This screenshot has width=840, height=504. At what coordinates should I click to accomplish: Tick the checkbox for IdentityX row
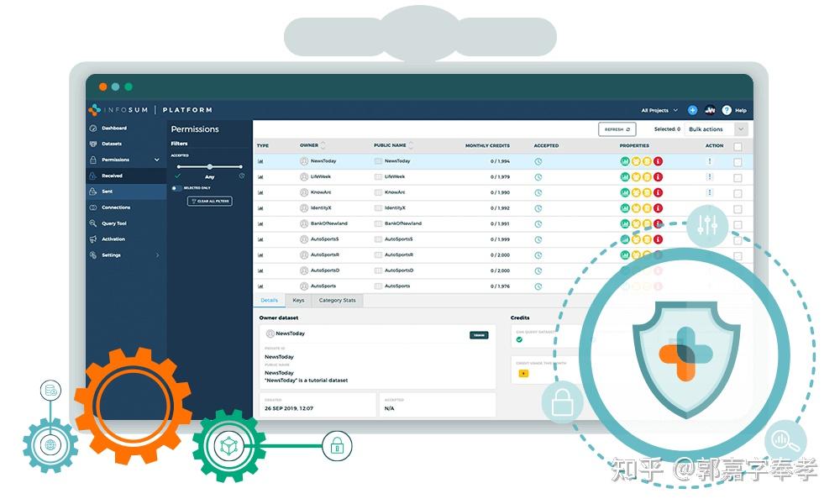tap(738, 209)
